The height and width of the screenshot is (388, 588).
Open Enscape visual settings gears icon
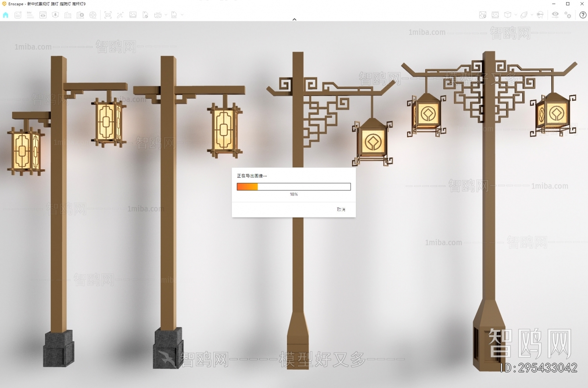[x=568, y=15]
